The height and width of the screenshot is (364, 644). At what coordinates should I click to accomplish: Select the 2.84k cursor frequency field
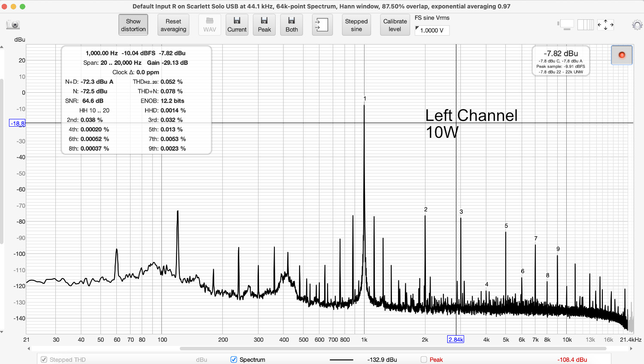click(456, 339)
